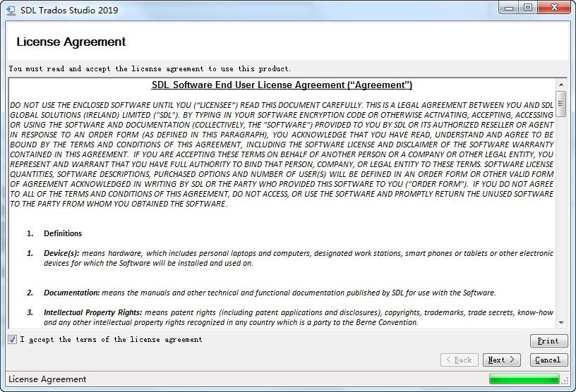
Task: Maximize the installer window
Action: point(528,8)
